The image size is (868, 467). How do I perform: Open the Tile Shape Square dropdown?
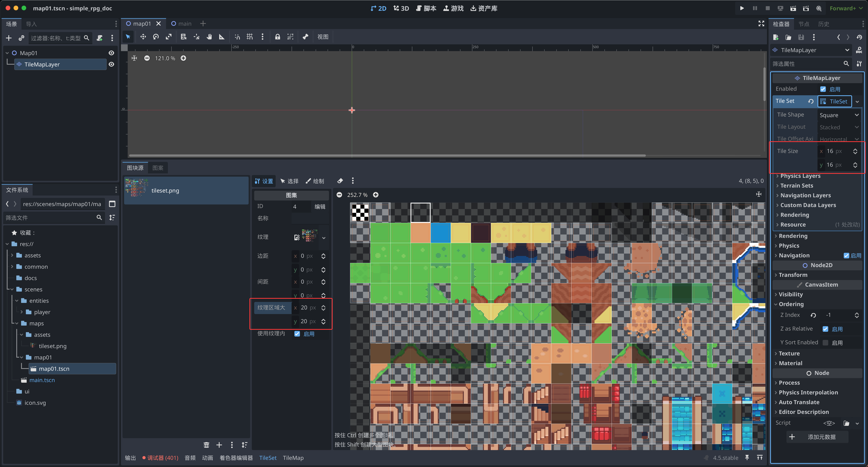tap(838, 115)
